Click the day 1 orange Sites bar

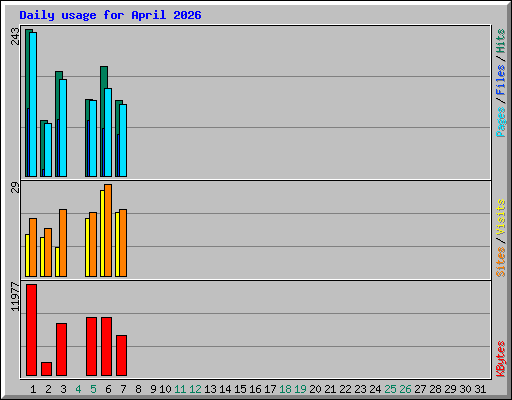coord(33,247)
